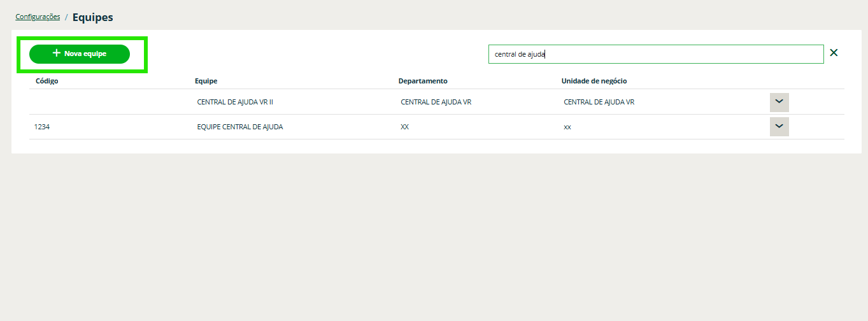Click the xx business unit cell

click(567, 127)
